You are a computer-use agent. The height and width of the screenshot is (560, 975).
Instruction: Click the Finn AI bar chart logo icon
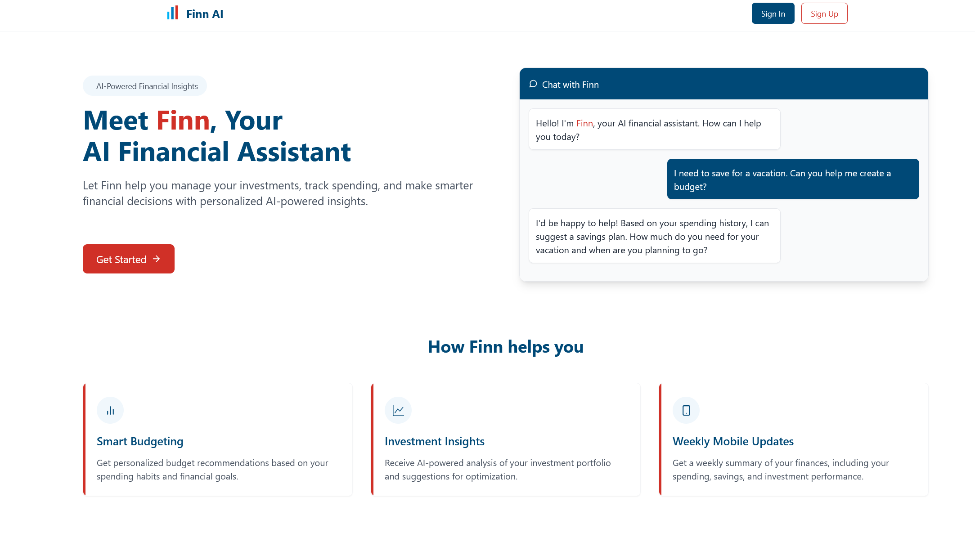[x=172, y=13]
